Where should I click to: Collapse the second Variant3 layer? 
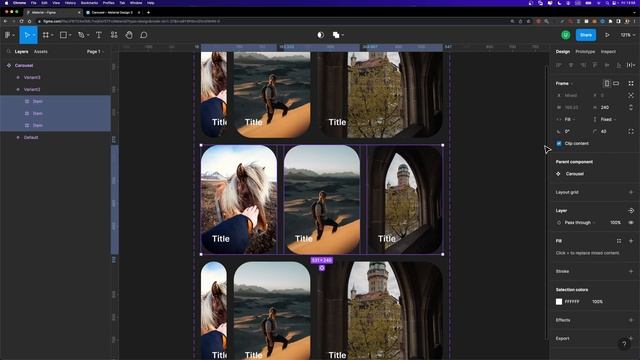(18, 89)
